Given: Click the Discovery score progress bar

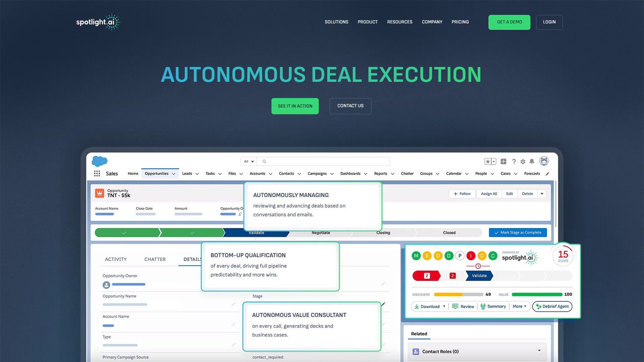Looking at the screenshot, I should pos(458,294).
